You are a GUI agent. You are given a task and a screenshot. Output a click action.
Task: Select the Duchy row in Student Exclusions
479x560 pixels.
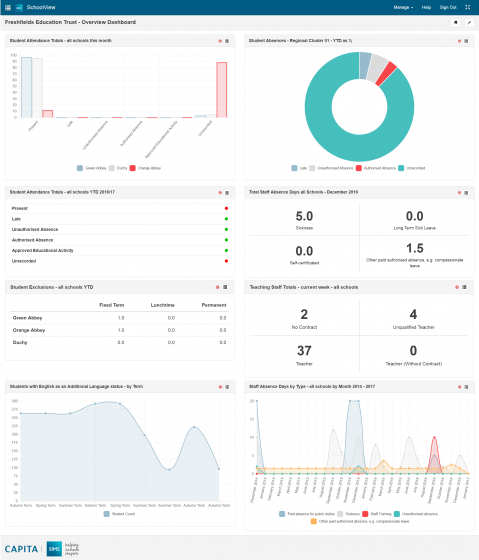[x=120, y=342]
